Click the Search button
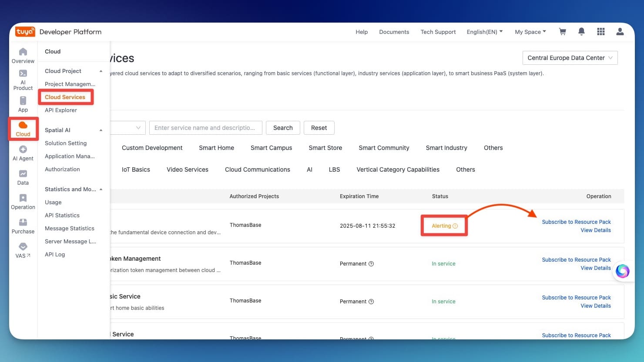The height and width of the screenshot is (362, 644). pos(283,128)
